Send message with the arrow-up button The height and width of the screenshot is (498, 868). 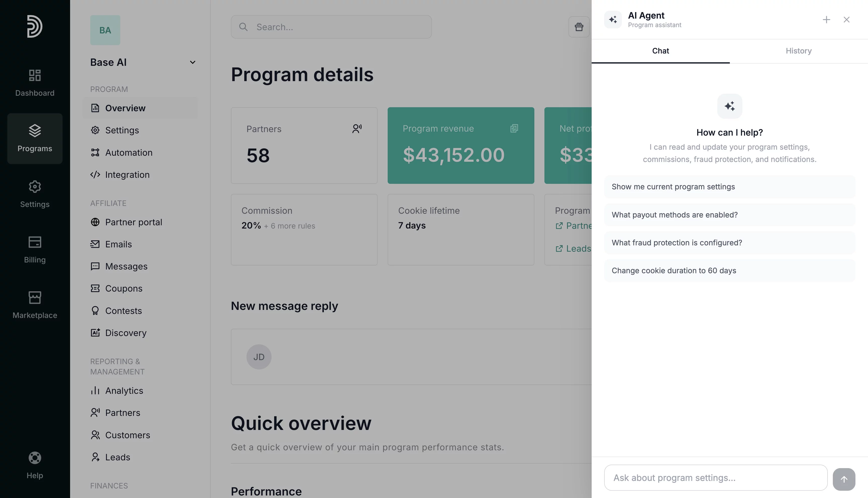tap(844, 479)
